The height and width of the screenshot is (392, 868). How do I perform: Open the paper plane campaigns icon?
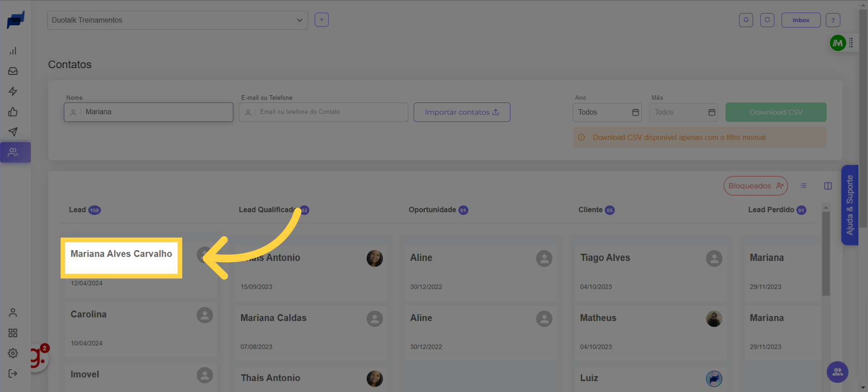[13, 132]
